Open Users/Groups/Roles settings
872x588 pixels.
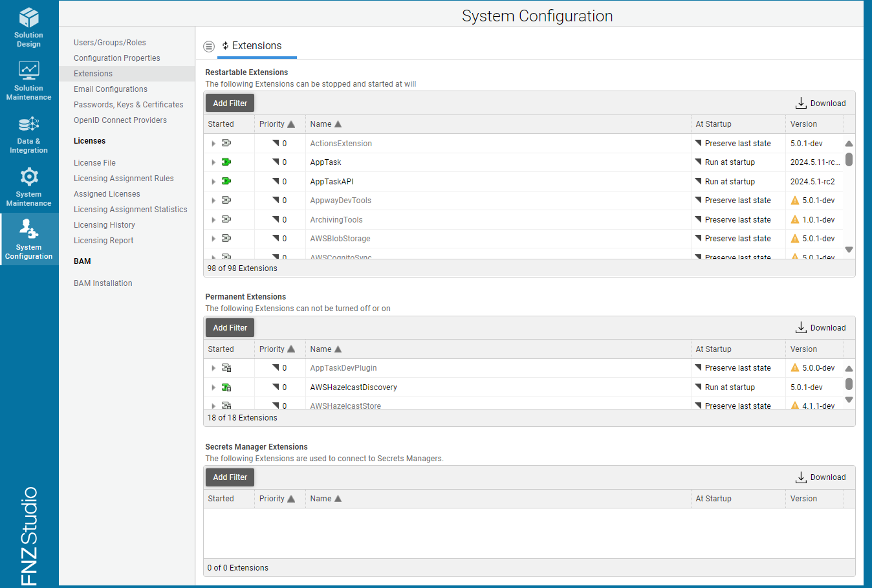pyautogui.click(x=110, y=43)
